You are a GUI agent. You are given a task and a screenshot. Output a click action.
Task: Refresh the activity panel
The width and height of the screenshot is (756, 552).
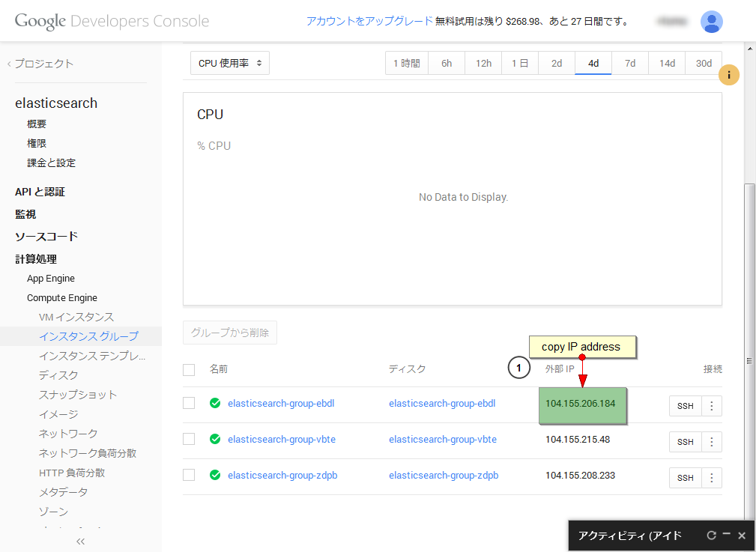[x=712, y=535]
